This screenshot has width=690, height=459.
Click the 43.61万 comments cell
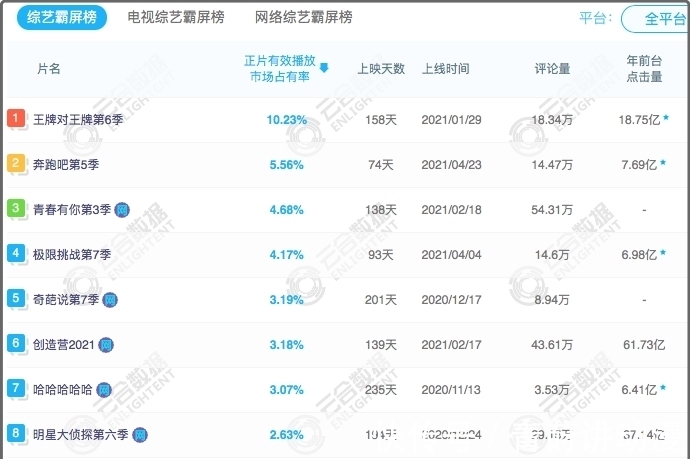coord(552,345)
